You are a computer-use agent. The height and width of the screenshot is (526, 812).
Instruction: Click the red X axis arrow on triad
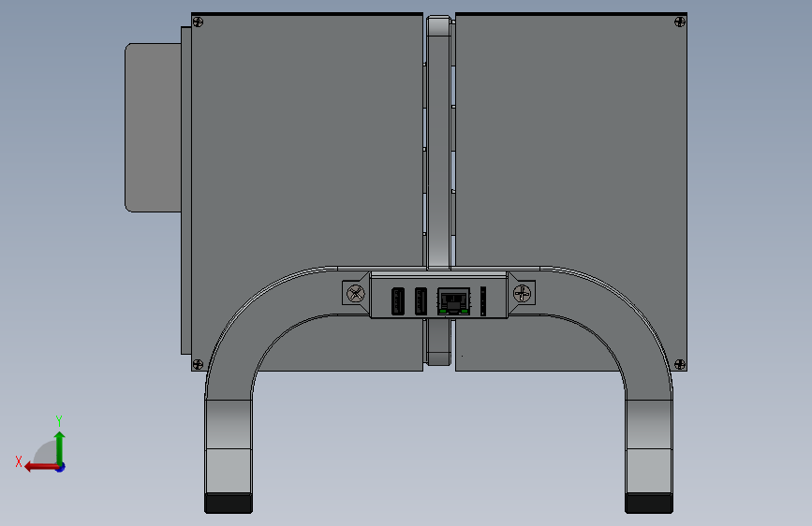(x=40, y=467)
